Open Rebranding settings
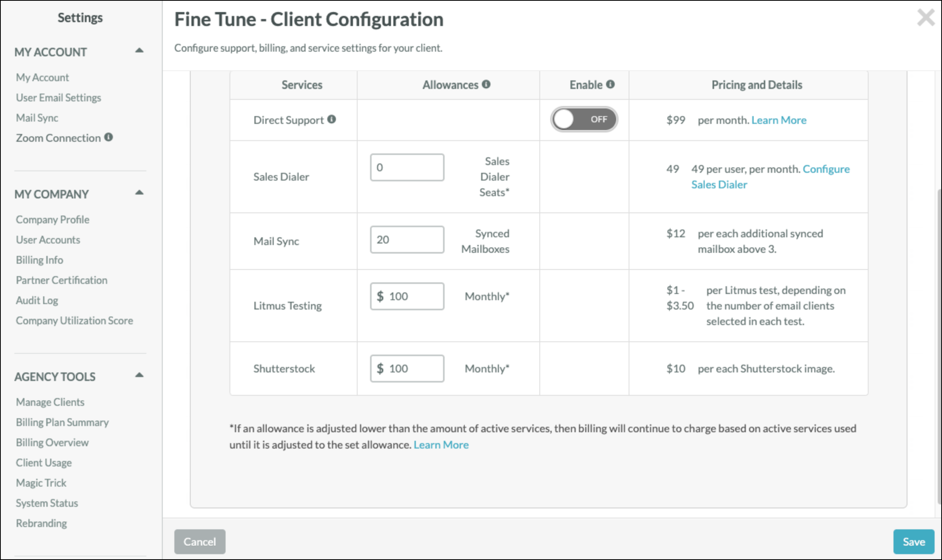Screen dimensions: 942x560 (x=42, y=523)
